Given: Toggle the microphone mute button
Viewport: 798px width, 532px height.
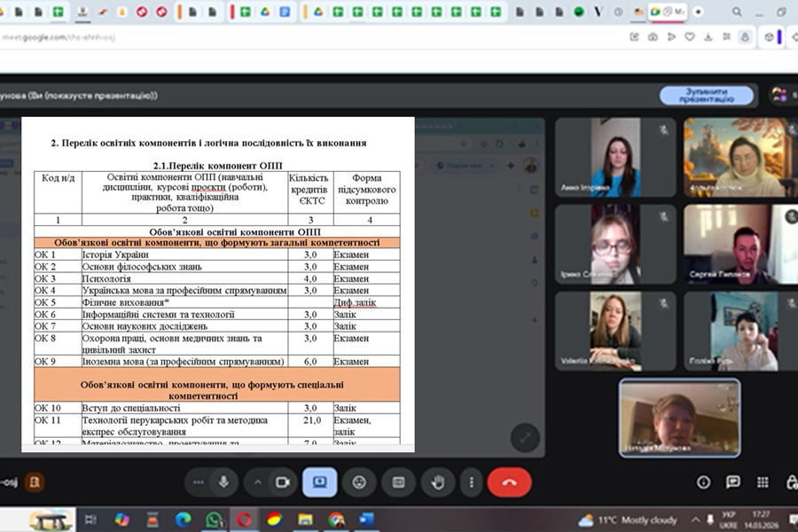Looking at the screenshot, I should point(223,481).
